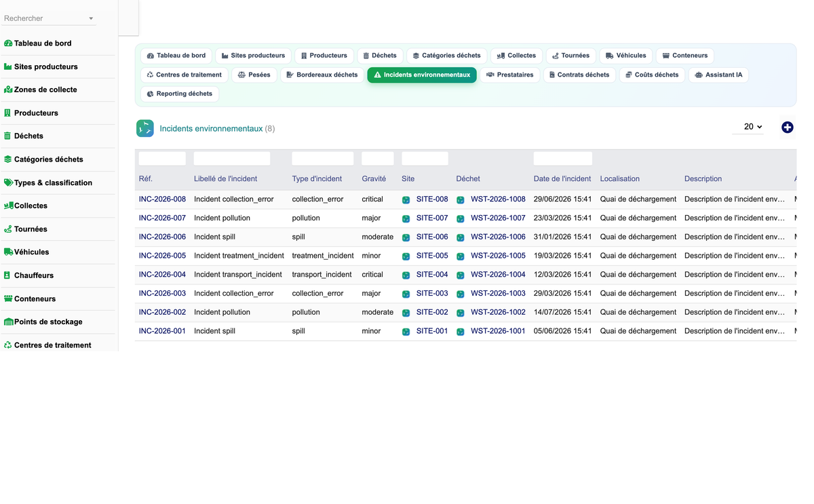Click the Déchets sidebar trash icon
This screenshot has height=504, width=814.
tap(7, 136)
